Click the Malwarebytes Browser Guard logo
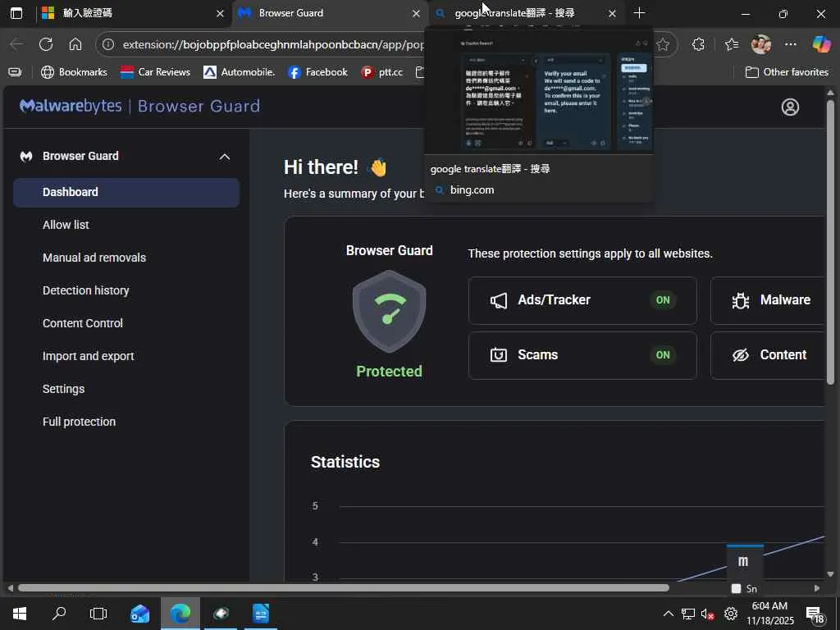 [139, 106]
